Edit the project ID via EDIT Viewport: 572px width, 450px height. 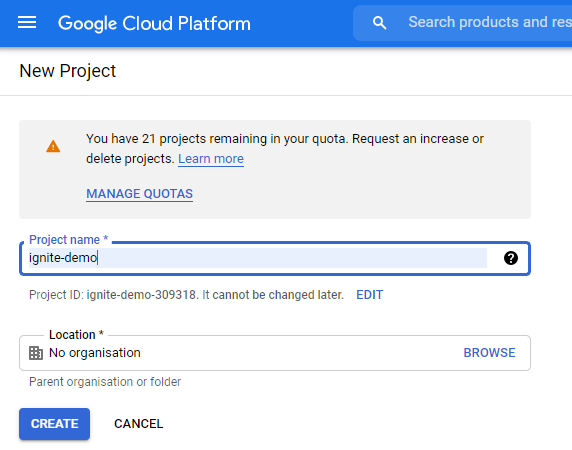[370, 295]
